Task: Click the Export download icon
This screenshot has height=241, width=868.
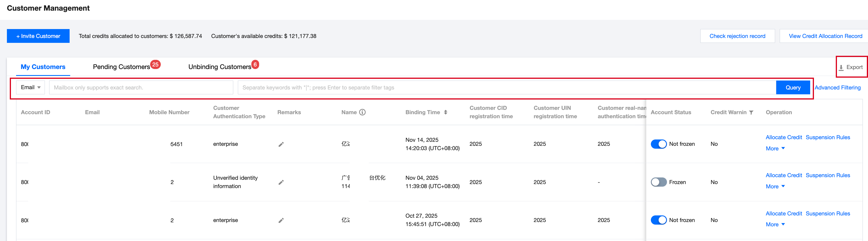Action: (841, 67)
